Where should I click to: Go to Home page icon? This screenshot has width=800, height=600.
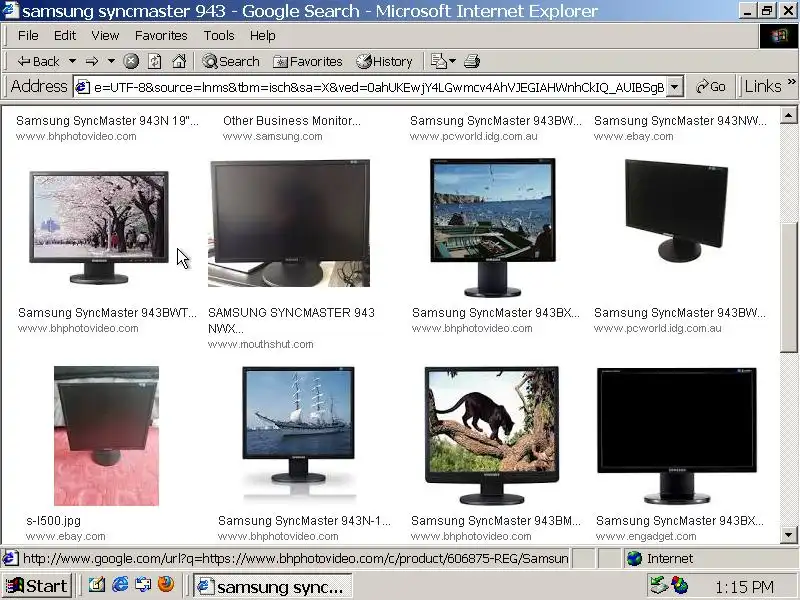179,61
